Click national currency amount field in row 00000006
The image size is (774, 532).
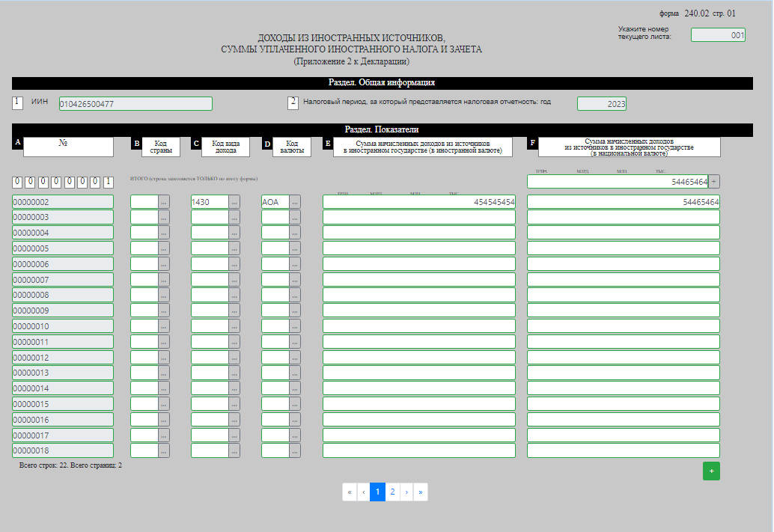pyautogui.click(x=624, y=264)
